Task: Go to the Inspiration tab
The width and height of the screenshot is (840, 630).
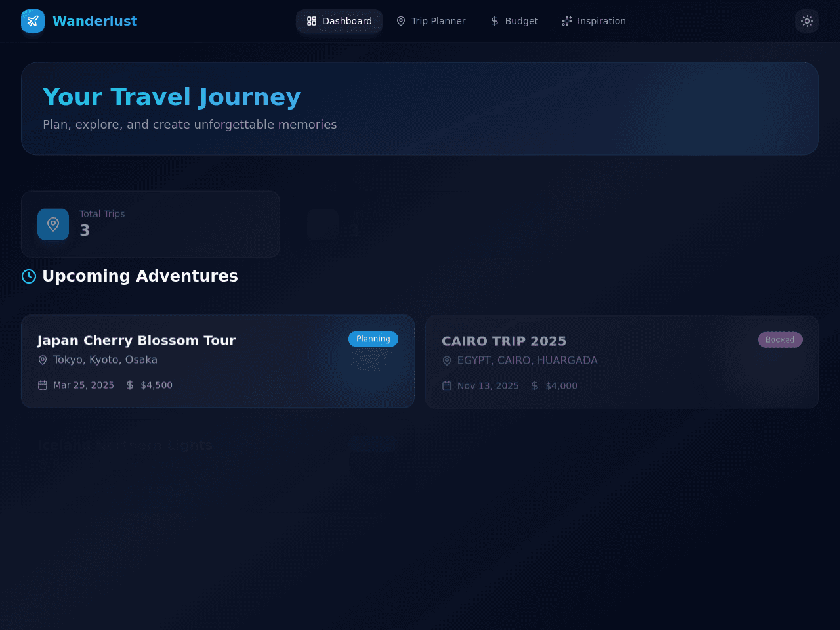Action: (x=594, y=21)
